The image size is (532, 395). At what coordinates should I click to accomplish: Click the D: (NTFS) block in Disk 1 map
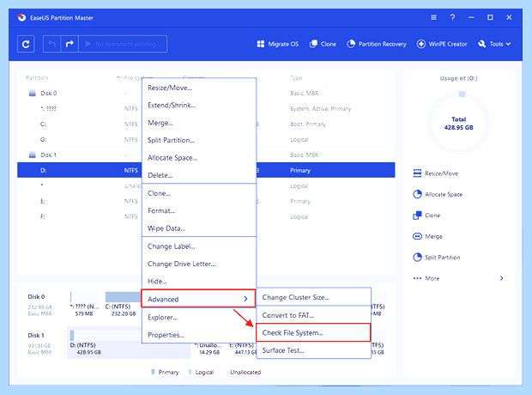129,343
